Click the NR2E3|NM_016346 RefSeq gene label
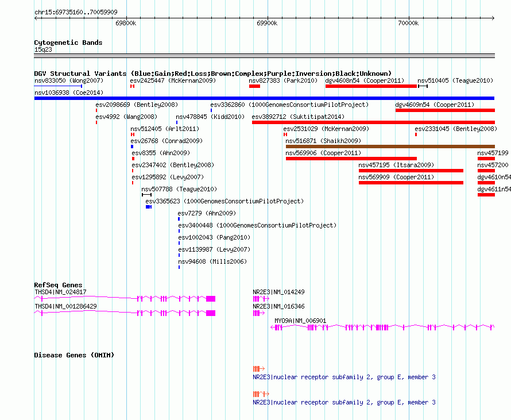Viewport: 511px width, 420px height. tap(278, 306)
